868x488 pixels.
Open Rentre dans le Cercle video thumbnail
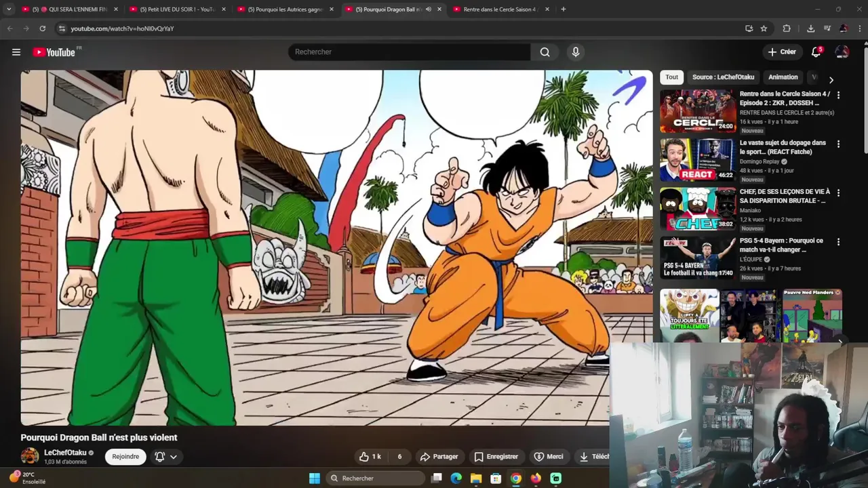pos(698,111)
